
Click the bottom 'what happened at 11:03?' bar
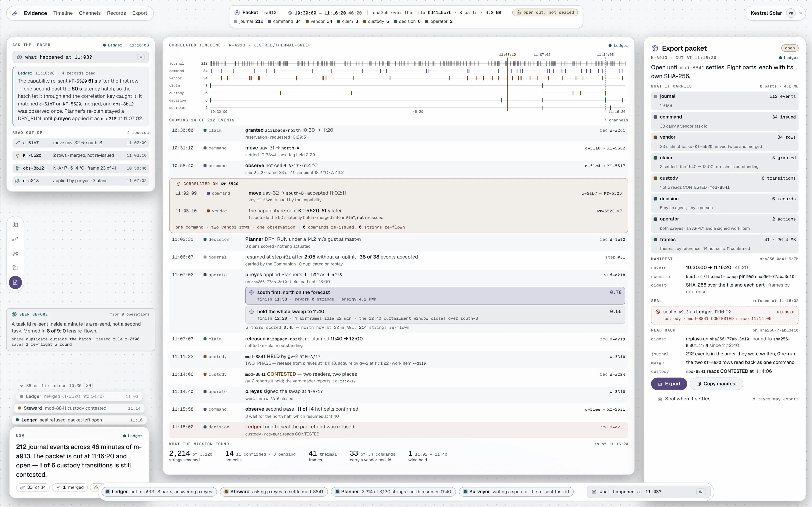[x=648, y=492]
